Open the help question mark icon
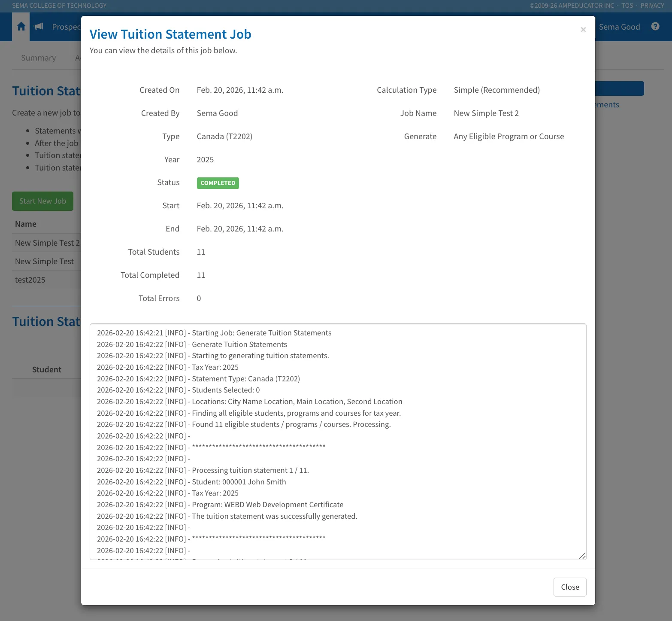Viewport: 672px width, 621px height. pyautogui.click(x=655, y=26)
